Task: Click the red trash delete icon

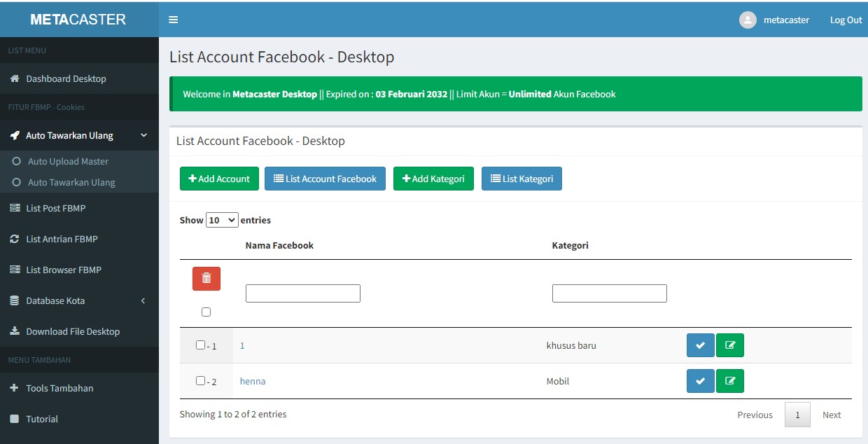Action: (x=206, y=278)
